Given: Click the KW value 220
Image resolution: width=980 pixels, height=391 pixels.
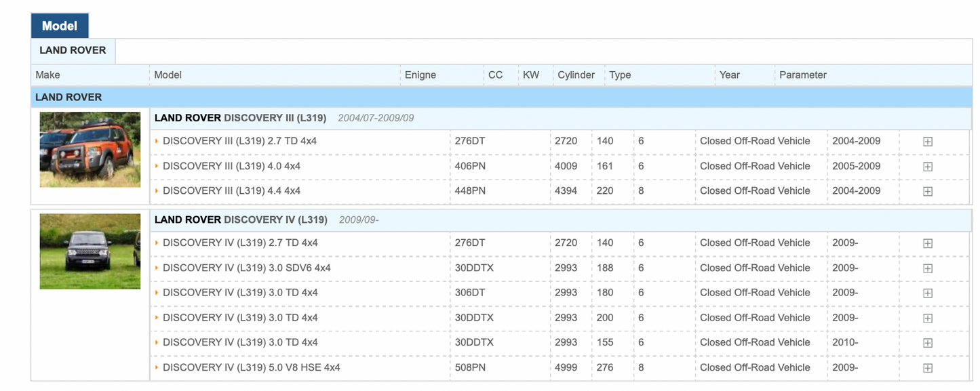Looking at the screenshot, I should point(605,191).
